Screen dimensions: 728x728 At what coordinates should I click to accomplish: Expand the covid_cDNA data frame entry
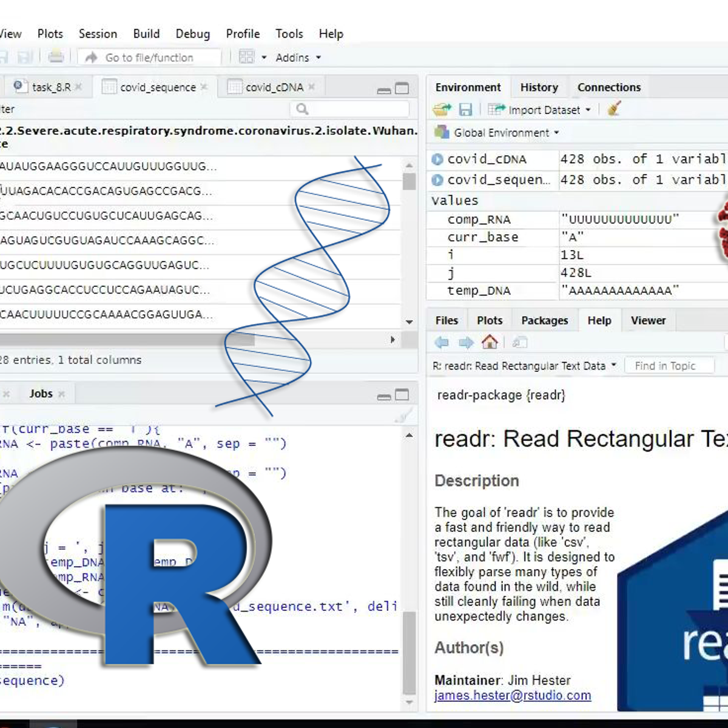(x=437, y=160)
